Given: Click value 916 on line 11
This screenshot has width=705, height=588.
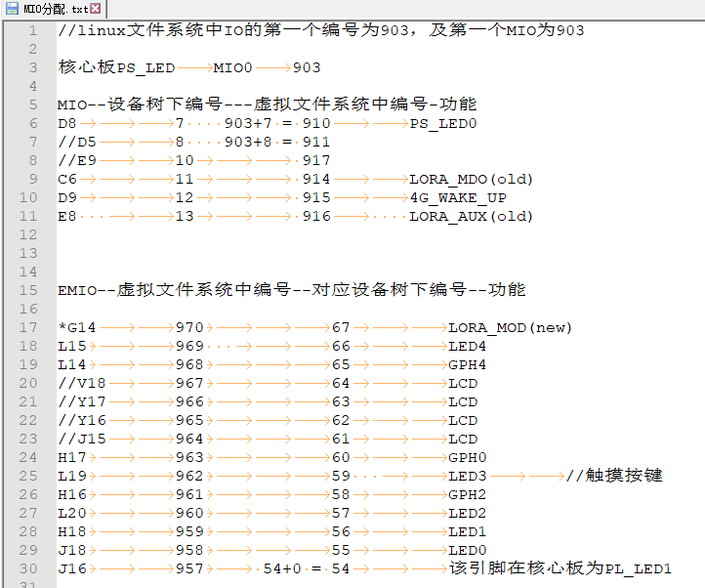Looking at the screenshot, I should [316, 217].
